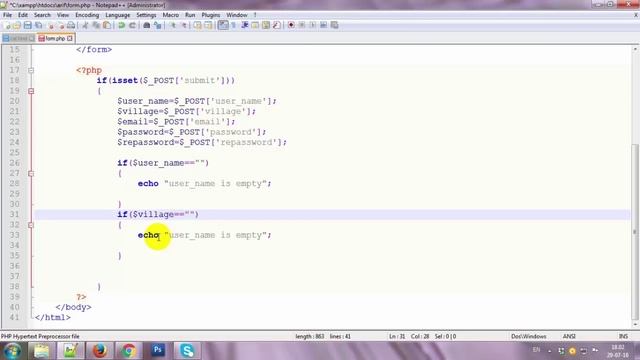Toggle synchronized horizontal scrolling icon

(x=208, y=25)
